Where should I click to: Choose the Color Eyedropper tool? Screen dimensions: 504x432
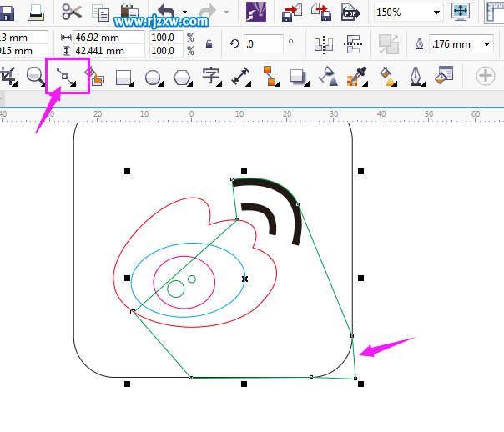357,77
